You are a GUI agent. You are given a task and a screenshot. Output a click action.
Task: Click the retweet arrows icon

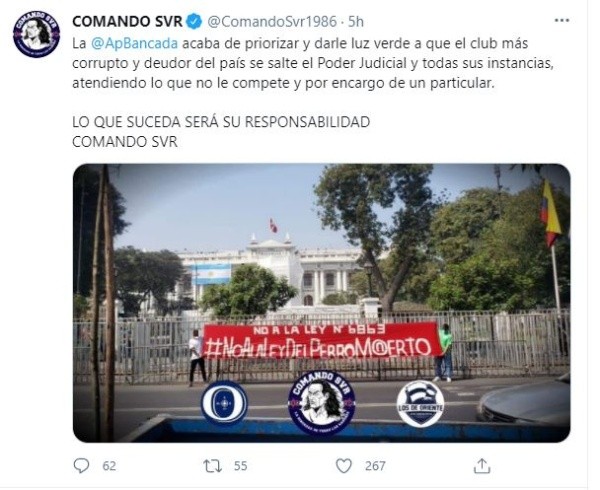pyautogui.click(x=212, y=466)
